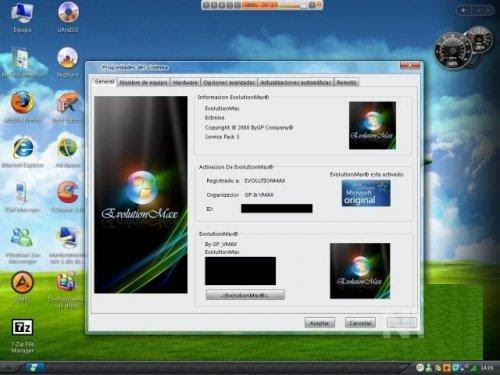500x375 pixels.
Task: Launch Windows Live Messenger from the desktop
Action: point(22,245)
